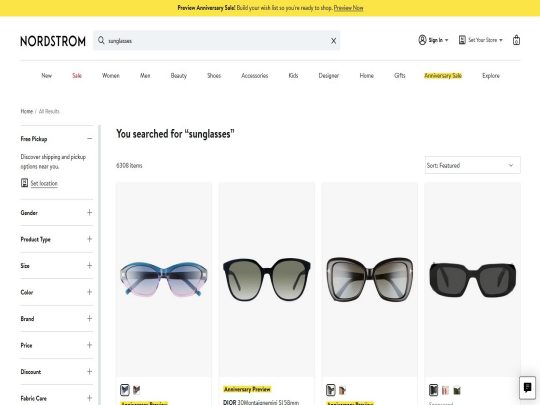Expand the Color filter

(90, 292)
